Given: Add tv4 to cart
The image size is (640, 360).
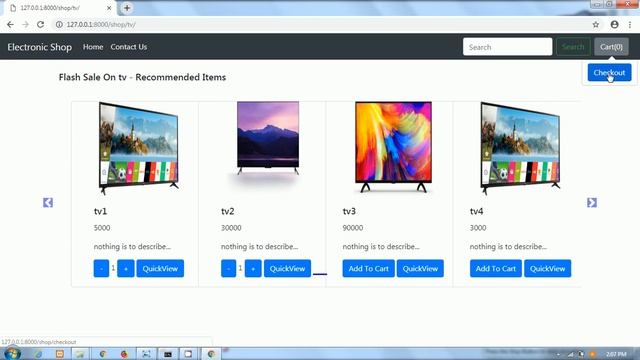Looking at the screenshot, I should [x=496, y=269].
